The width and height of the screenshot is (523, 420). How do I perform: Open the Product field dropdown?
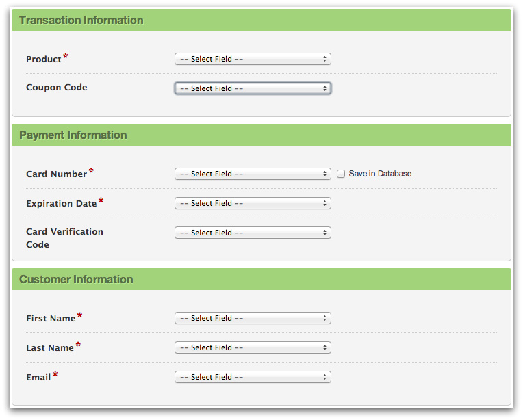click(x=253, y=60)
